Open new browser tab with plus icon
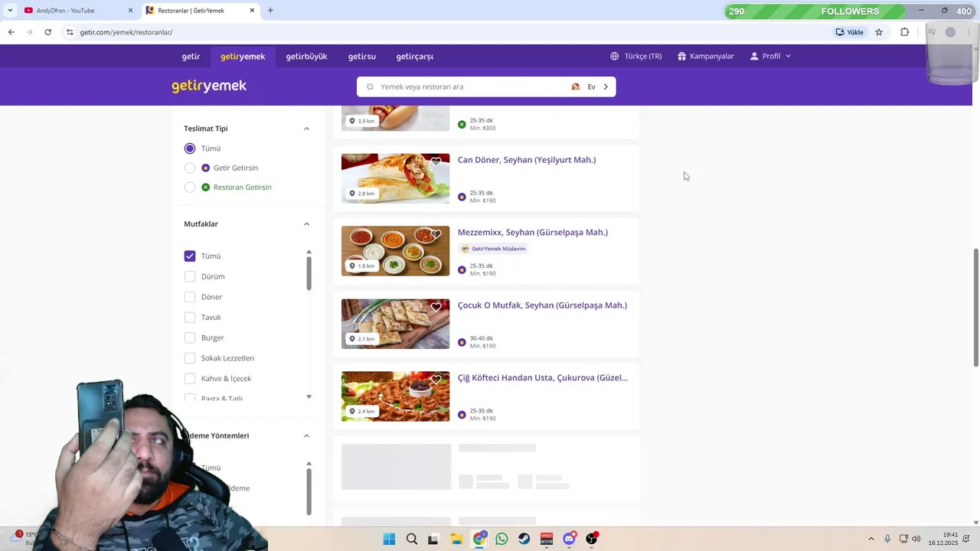The height and width of the screenshot is (551, 980). [270, 10]
